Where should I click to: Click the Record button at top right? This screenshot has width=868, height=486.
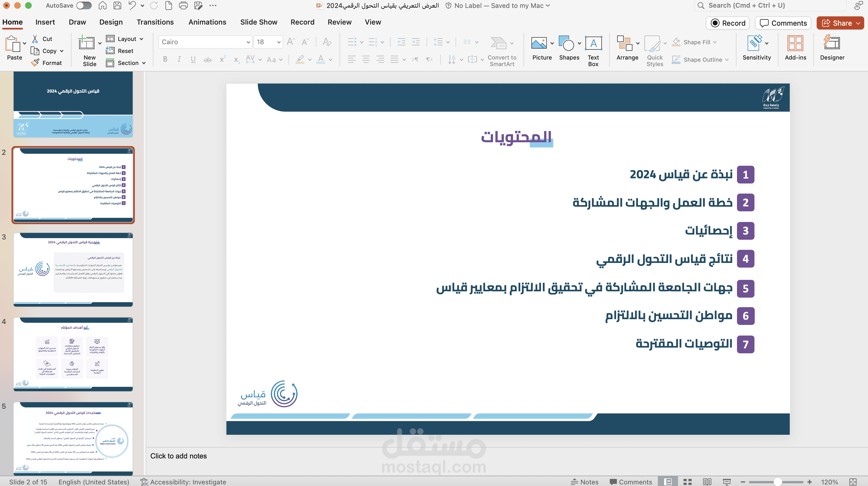pos(728,23)
